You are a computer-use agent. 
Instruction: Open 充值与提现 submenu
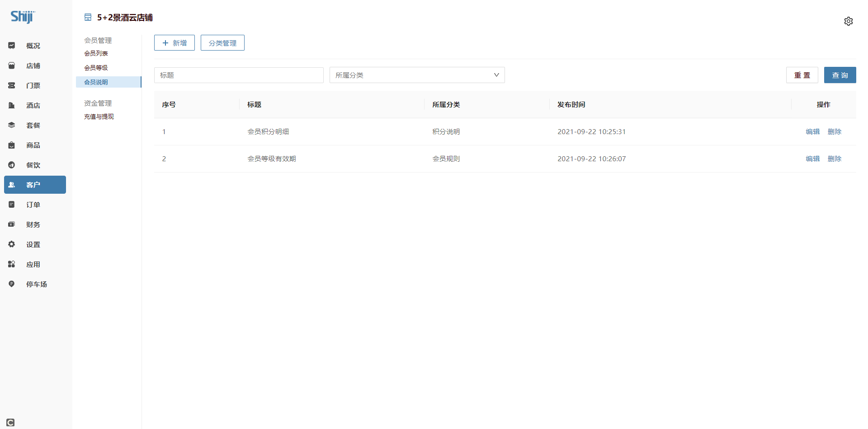[x=99, y=117]
